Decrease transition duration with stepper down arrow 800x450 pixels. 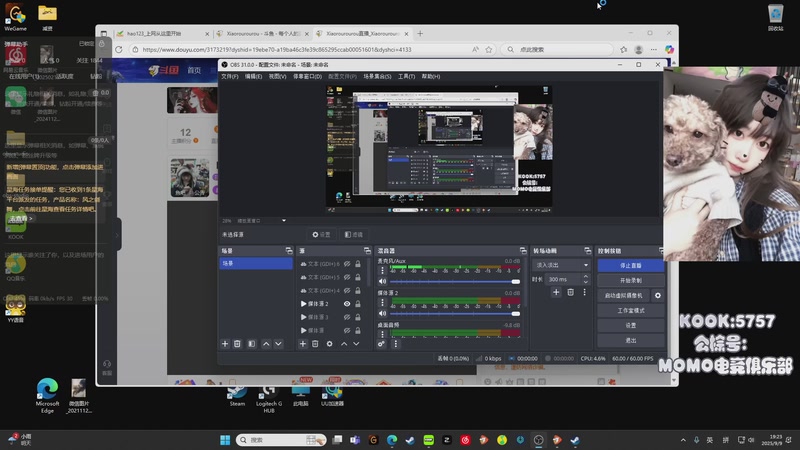tap(586, 282)
